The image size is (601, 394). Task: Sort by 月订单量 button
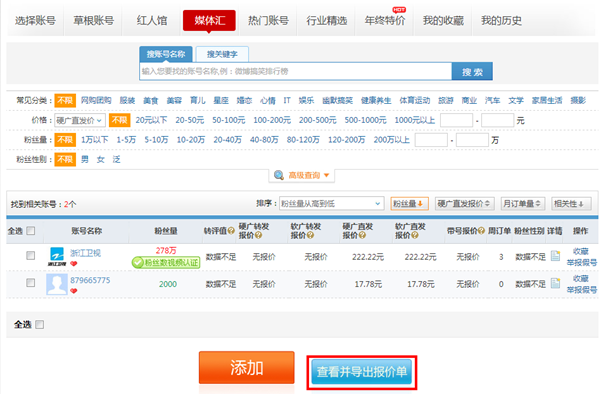[x=522, y=204]
